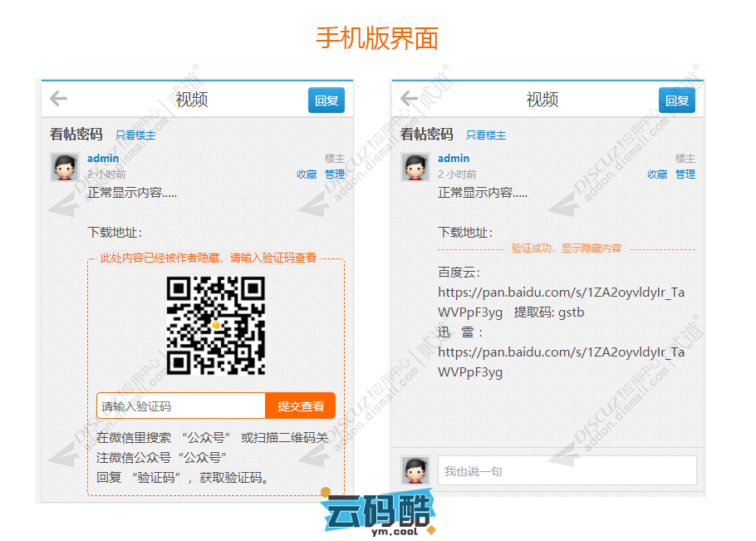Click the back arrow in right phone view
This screenshot has height=541, width=756.
coord(409,100)
